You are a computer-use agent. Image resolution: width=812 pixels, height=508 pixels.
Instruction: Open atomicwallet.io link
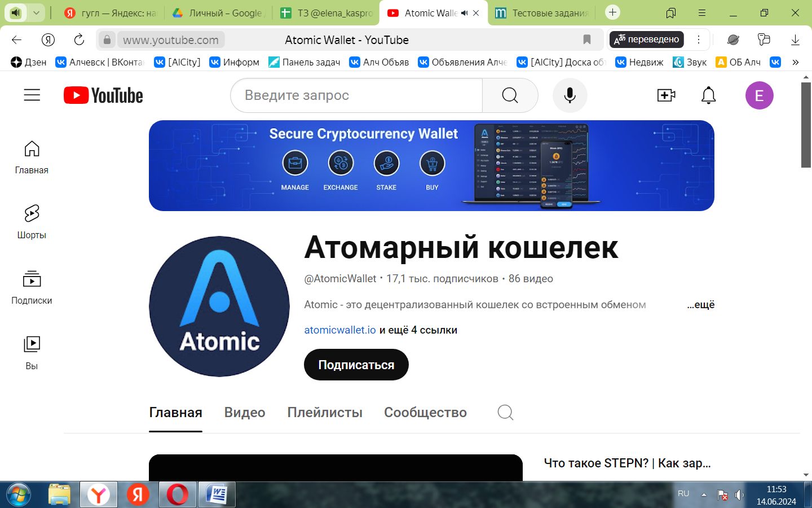click(x=339, y=330)
